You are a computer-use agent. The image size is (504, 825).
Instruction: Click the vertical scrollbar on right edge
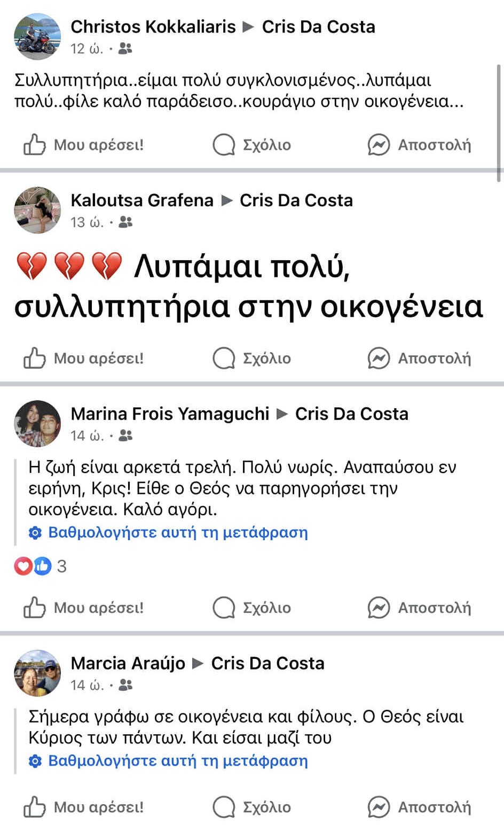499,123
